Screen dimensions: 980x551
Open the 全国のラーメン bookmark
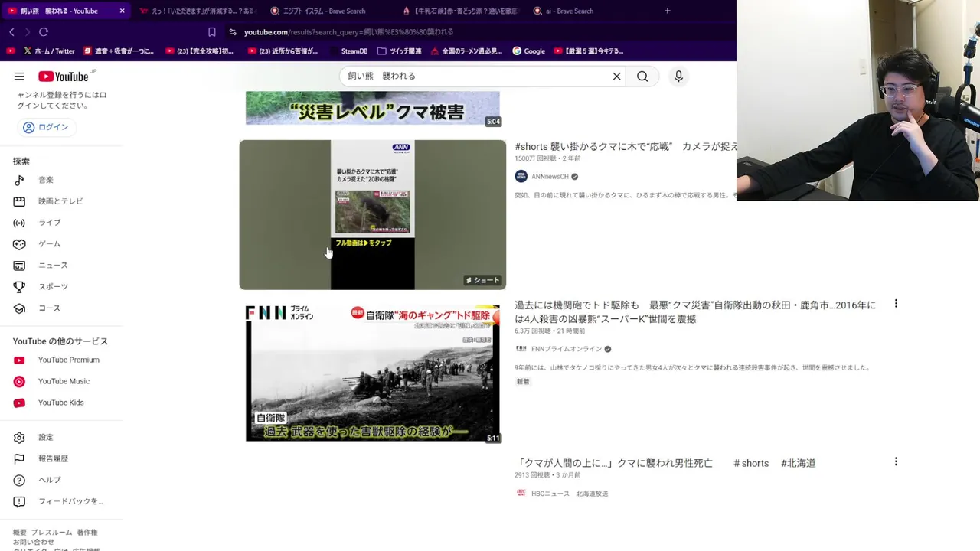(466, 51)
